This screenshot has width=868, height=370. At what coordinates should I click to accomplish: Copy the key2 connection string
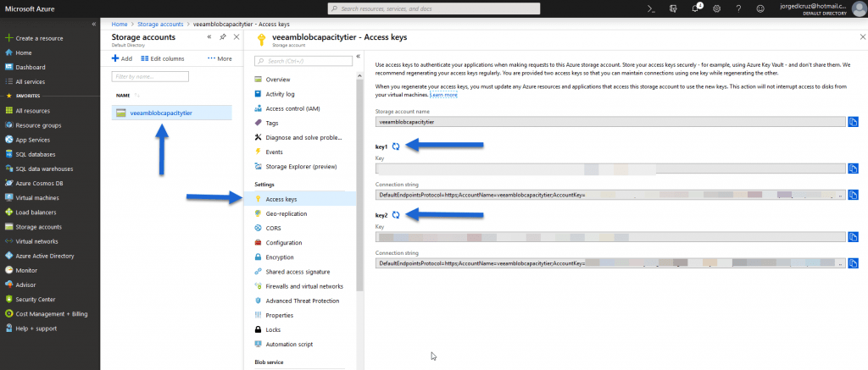pyautogui.click(x=854, y=263)
